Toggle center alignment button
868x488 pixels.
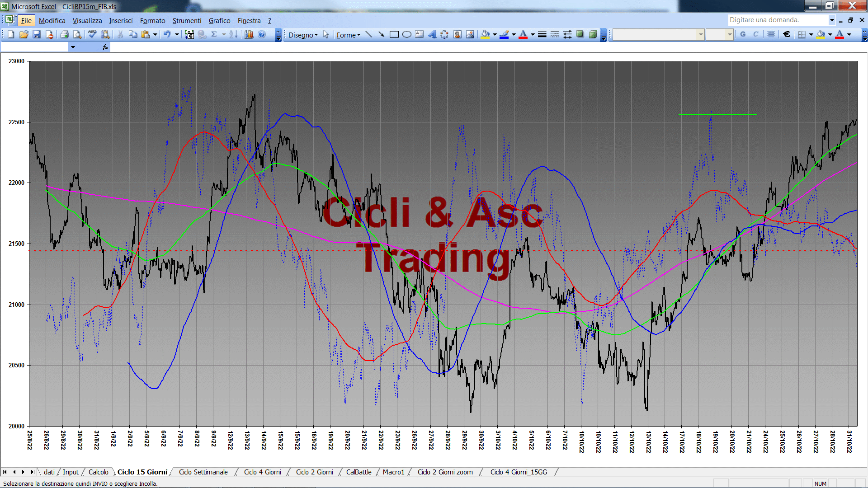(771, 34)
